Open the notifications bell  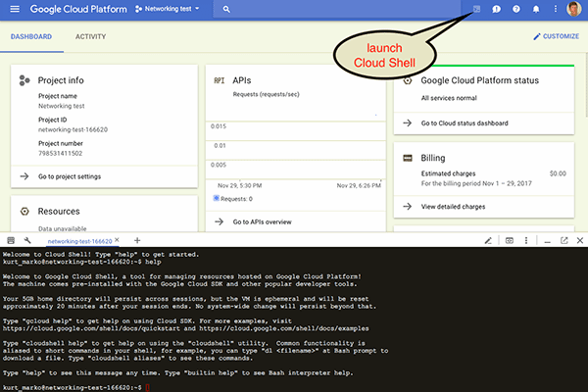coord(536,9)
